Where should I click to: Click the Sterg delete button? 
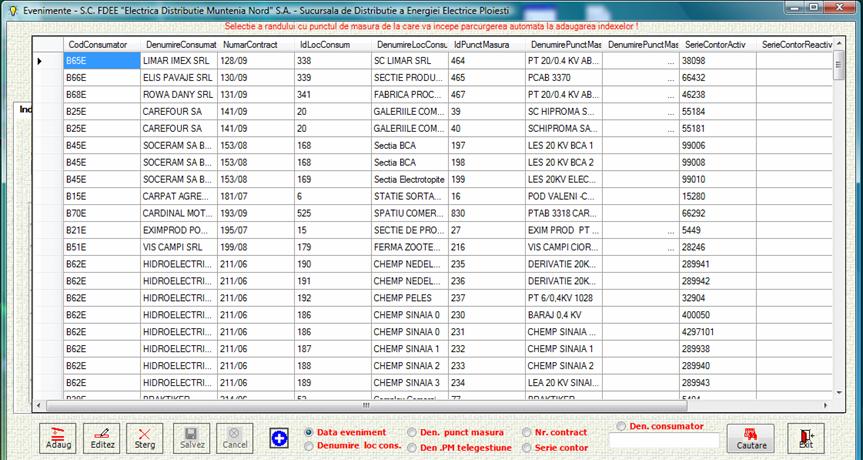point(145,439)
